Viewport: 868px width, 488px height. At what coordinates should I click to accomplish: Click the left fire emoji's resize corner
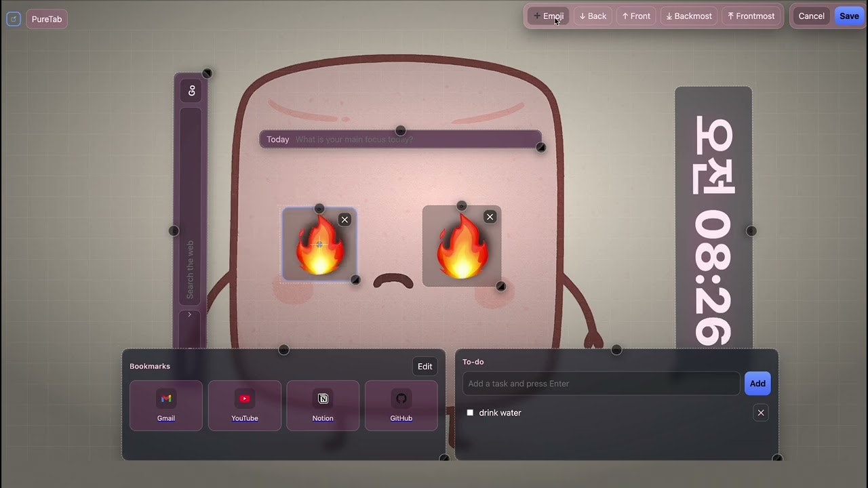click(355, 280)
